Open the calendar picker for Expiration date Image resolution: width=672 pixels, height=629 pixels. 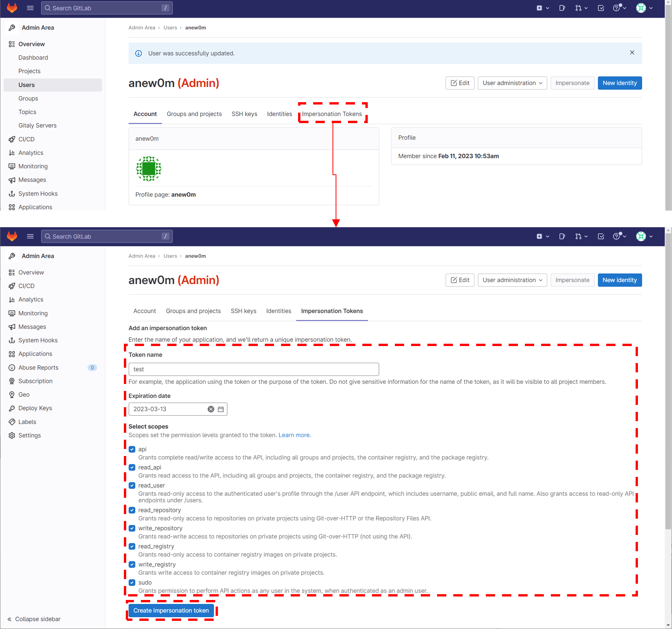click(x=221, y=409)
